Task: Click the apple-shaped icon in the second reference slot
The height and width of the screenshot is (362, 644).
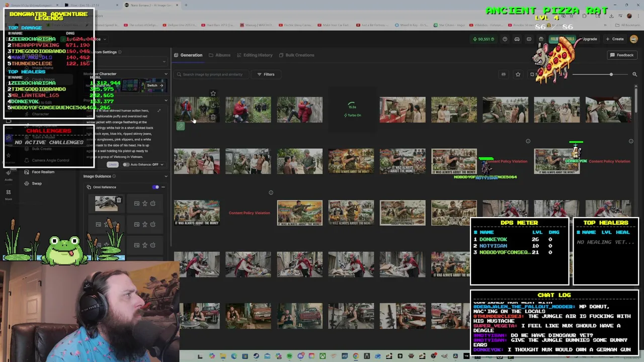Action: click(x=153, y=204)
